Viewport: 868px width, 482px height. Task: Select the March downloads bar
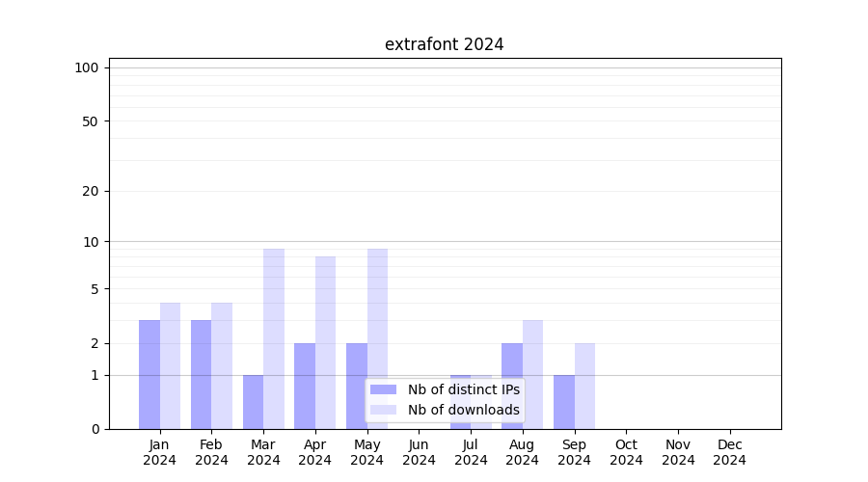(274, 338)
